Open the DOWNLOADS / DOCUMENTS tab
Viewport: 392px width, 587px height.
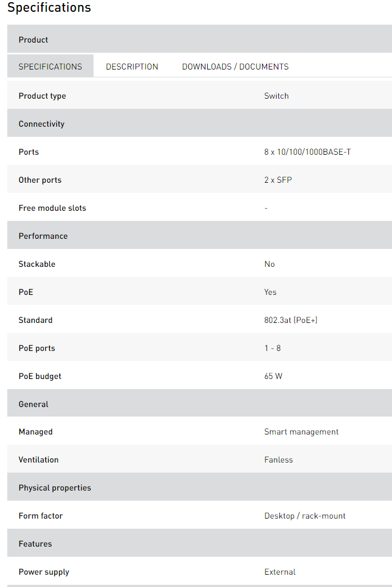point(235,67)
